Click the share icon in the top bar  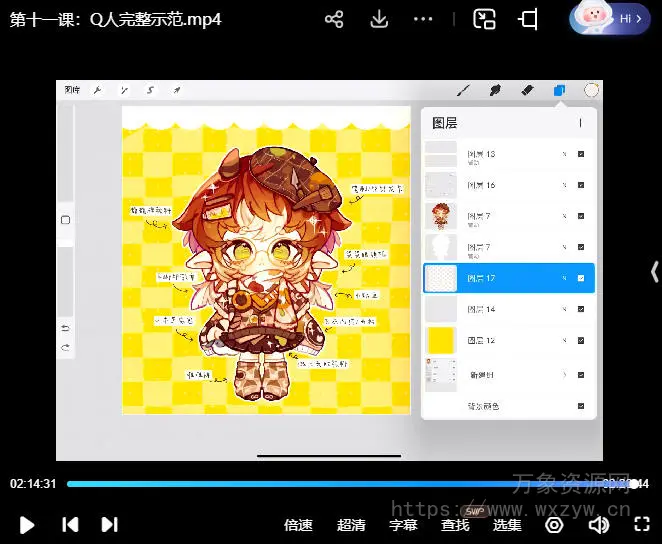[x=334, y=19]
